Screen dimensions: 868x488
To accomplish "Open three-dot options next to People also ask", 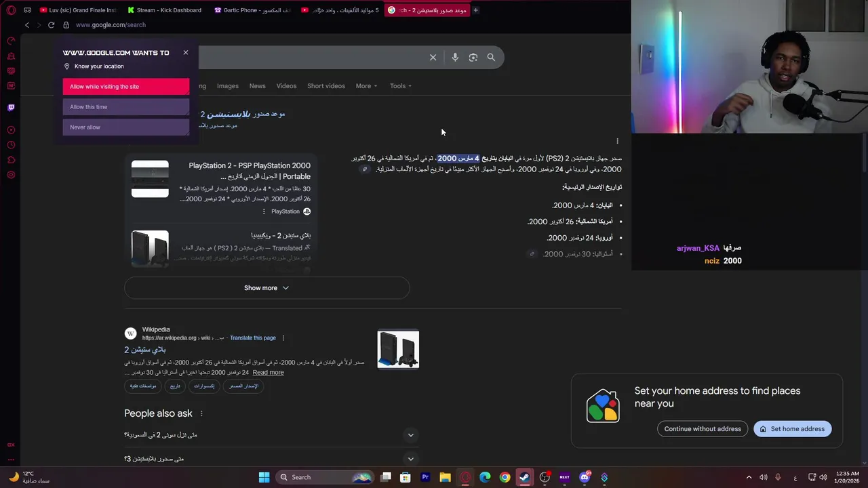I will coord(201,413).
